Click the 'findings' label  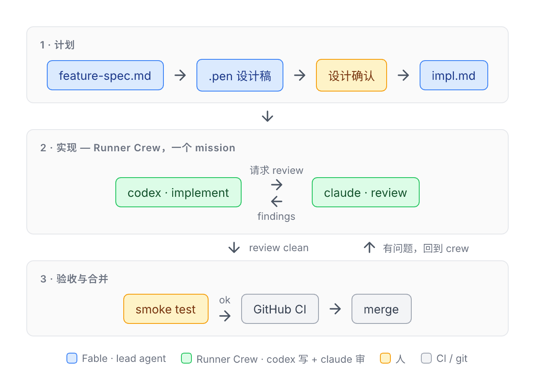coord(276,216)
